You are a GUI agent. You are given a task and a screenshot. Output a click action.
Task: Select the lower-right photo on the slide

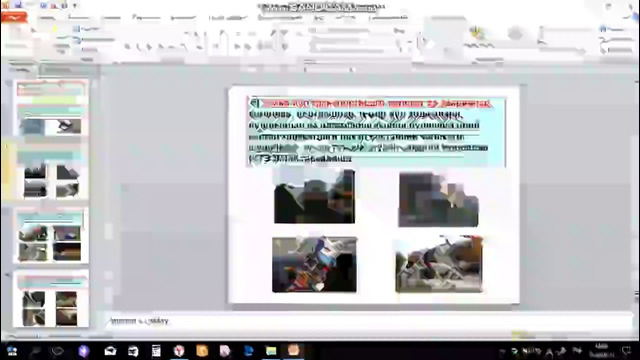pos(439,264)
